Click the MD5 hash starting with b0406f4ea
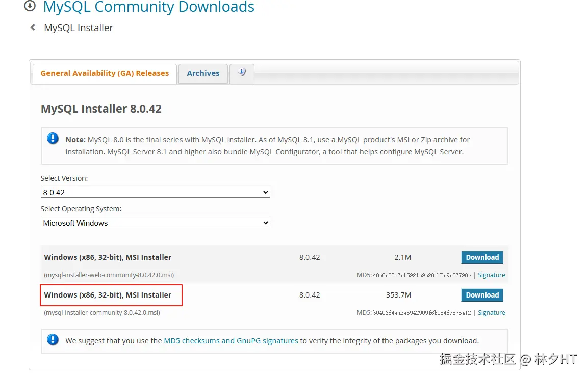Image resolution: width=588 pixels, height=377 pixels. 422,313
